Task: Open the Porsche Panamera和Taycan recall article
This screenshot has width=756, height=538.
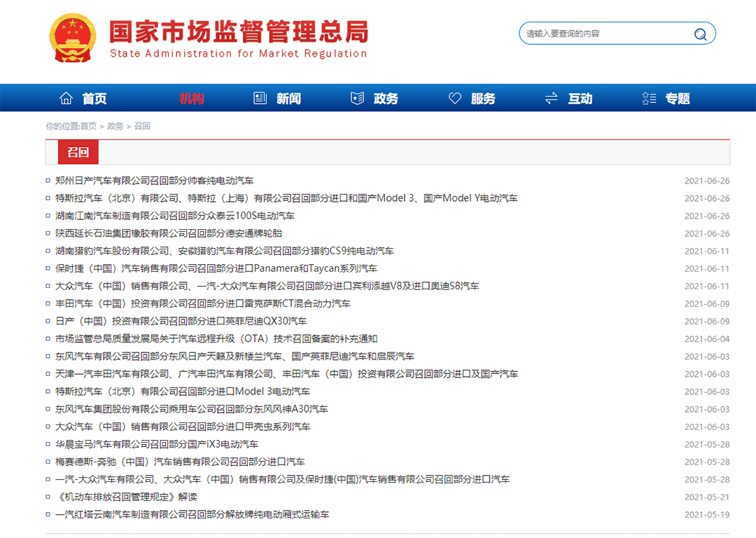Action: tap(216, 268)
